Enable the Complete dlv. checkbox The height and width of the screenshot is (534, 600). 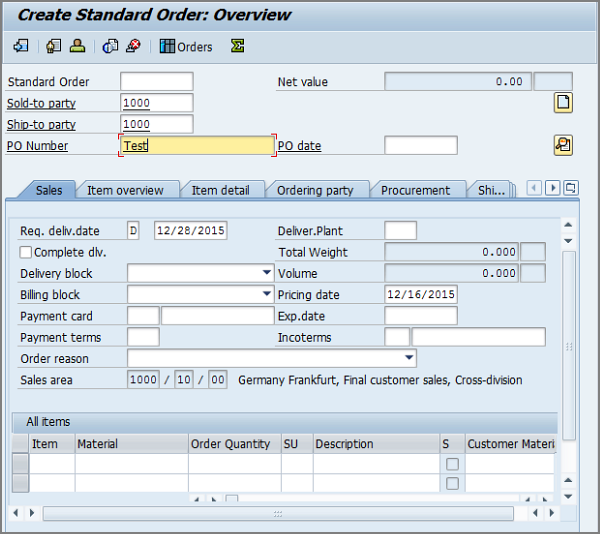click(x=26, y=252)
